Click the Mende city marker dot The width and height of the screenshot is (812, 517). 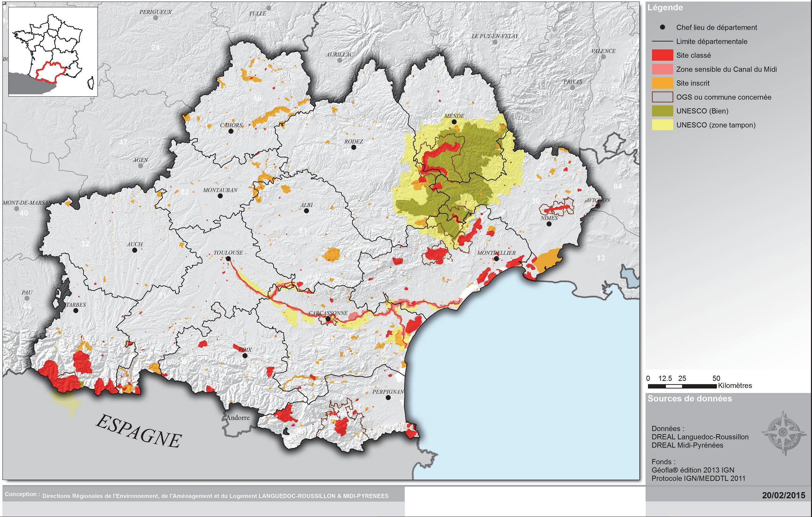(454, 122)
